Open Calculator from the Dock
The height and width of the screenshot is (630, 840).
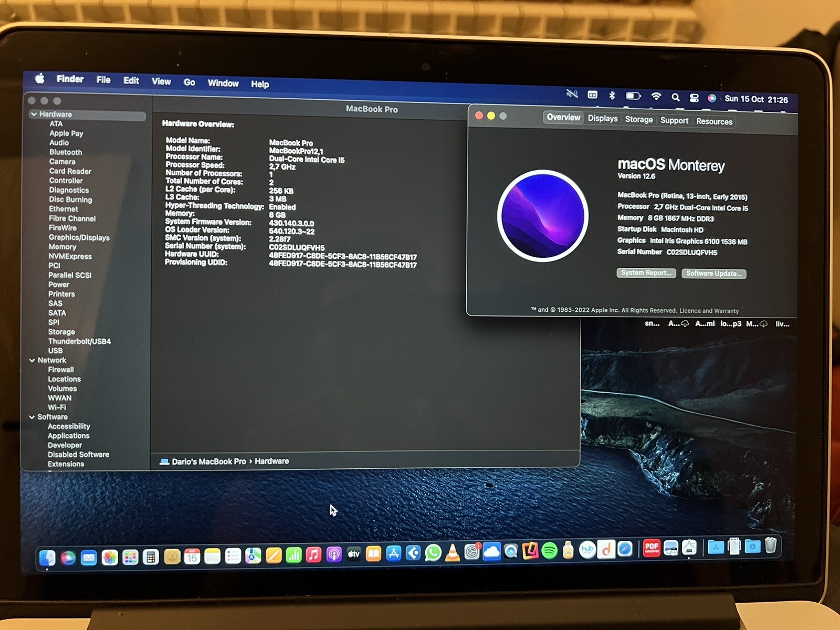click(151, 557)
